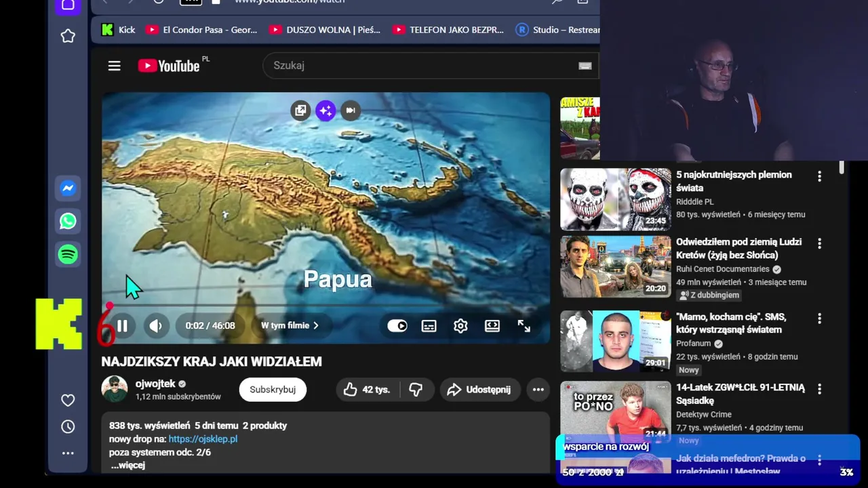Like the video with 42 tys.
Image resolution: width=868 pixels, height=488 pixels.
point(368,390)
